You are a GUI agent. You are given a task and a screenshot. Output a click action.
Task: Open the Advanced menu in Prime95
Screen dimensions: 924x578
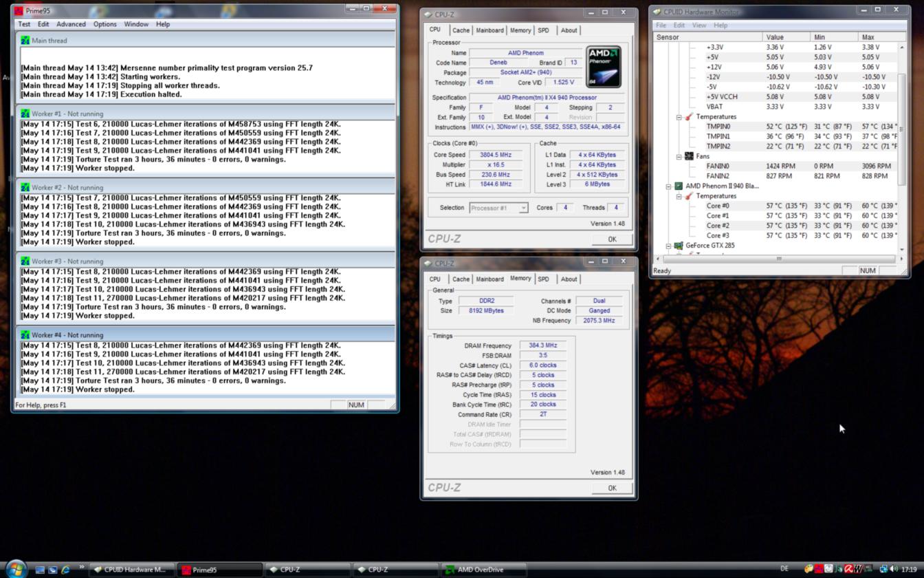coord(71,24)
